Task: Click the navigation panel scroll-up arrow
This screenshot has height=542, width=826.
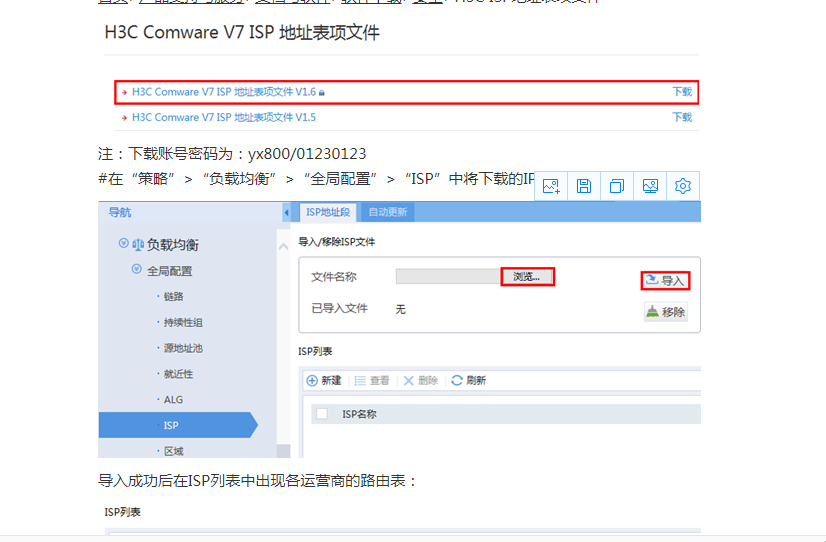Action: click(x=283, y=246)
